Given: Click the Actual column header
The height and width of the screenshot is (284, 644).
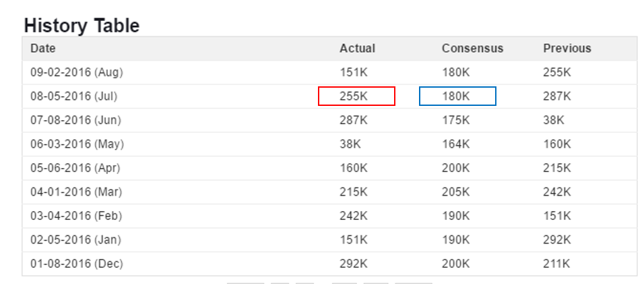Looking at the screenshot, I should pos(357,49).
